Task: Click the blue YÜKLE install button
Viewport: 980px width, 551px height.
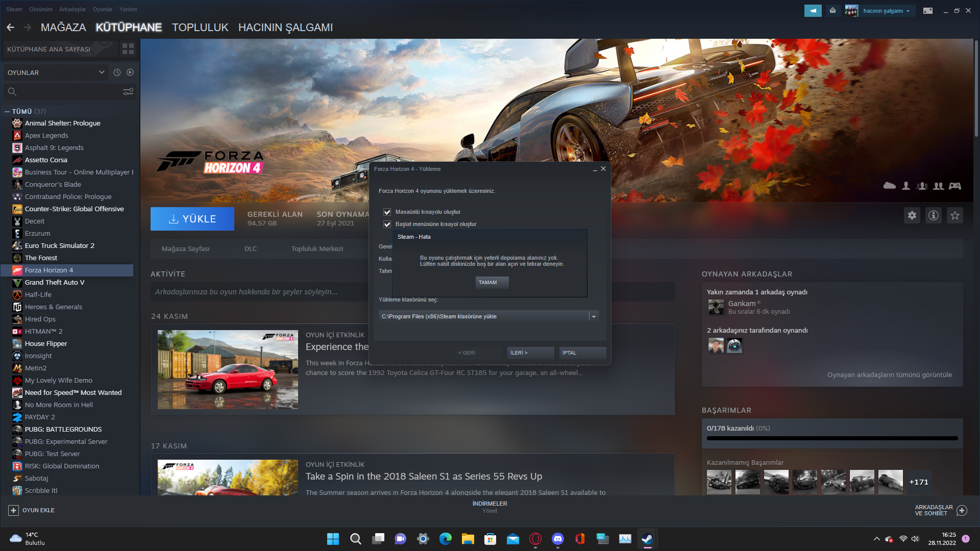Action: tap(192, 219)
